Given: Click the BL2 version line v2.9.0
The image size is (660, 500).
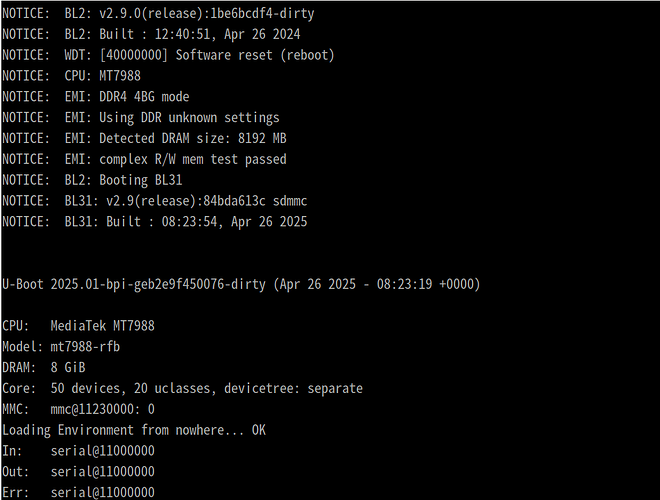Looking at the screenshot, I should [158, 14].
